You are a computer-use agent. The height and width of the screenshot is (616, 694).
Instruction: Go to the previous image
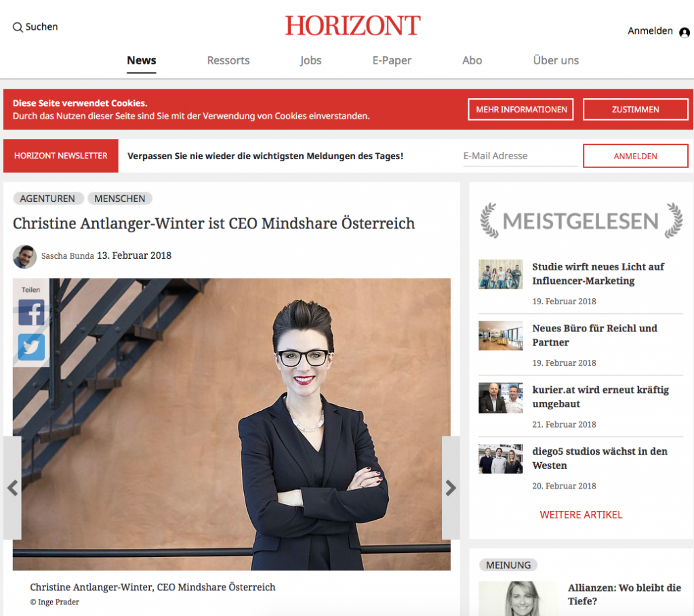coord(12,488)
